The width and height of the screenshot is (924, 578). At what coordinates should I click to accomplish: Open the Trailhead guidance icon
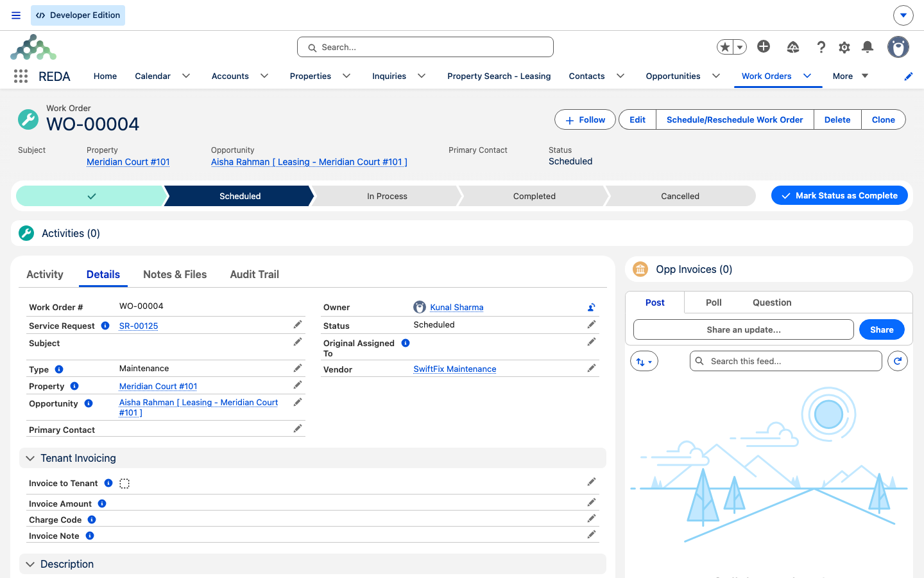pos(793,47)
